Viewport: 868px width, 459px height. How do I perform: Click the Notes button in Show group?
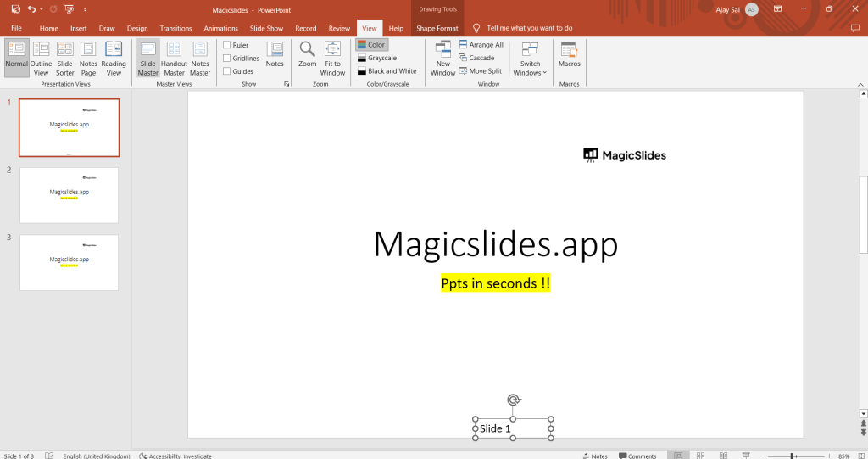(275, 54)
